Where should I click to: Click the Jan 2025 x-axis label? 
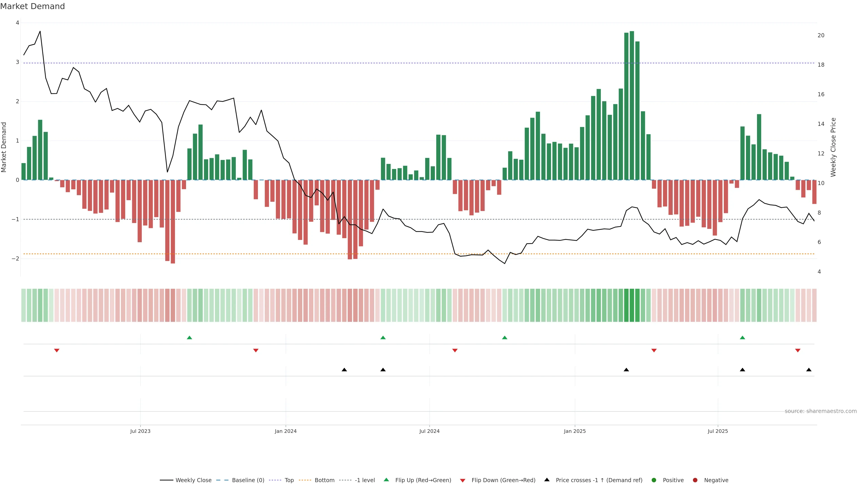pos(575,432)
